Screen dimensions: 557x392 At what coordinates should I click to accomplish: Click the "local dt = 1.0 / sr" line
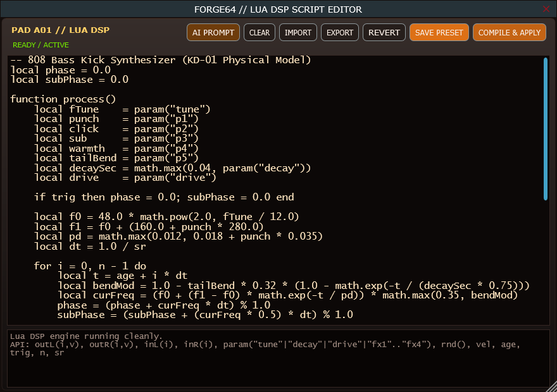click(x=90, y=246)
